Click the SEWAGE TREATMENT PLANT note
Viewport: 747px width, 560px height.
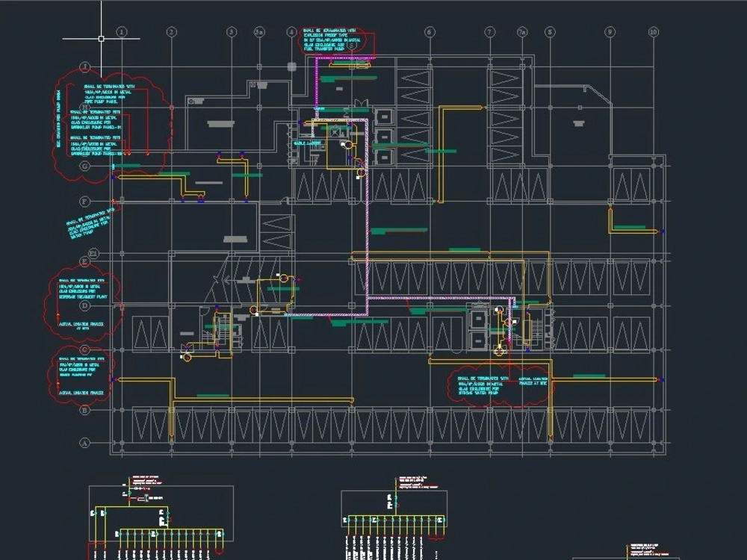click(84, 296)
